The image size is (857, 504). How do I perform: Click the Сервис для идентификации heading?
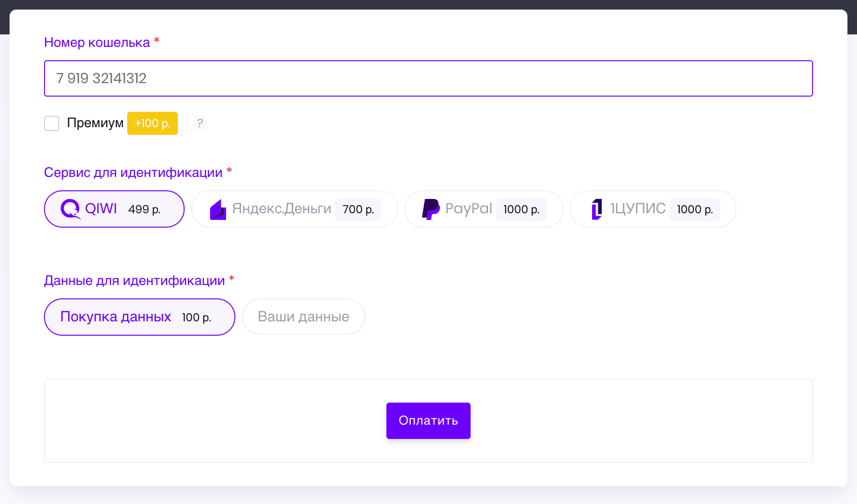133,173
